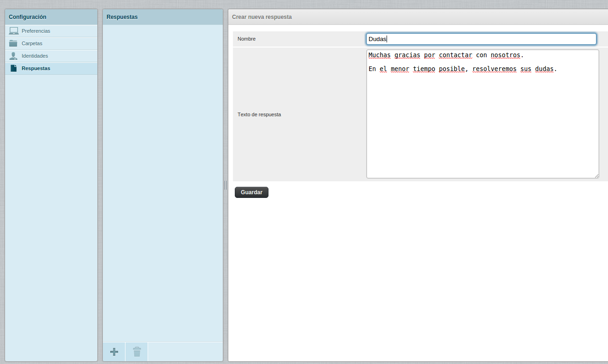Image resolution: width=608 pixels, height=364 pixels.
Task: Click the Respuestas list panel header
Action: point(122,17)
